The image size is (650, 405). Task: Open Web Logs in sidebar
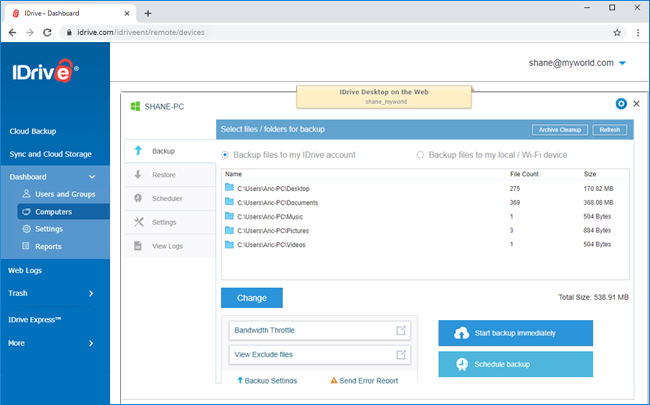point(25,270)
